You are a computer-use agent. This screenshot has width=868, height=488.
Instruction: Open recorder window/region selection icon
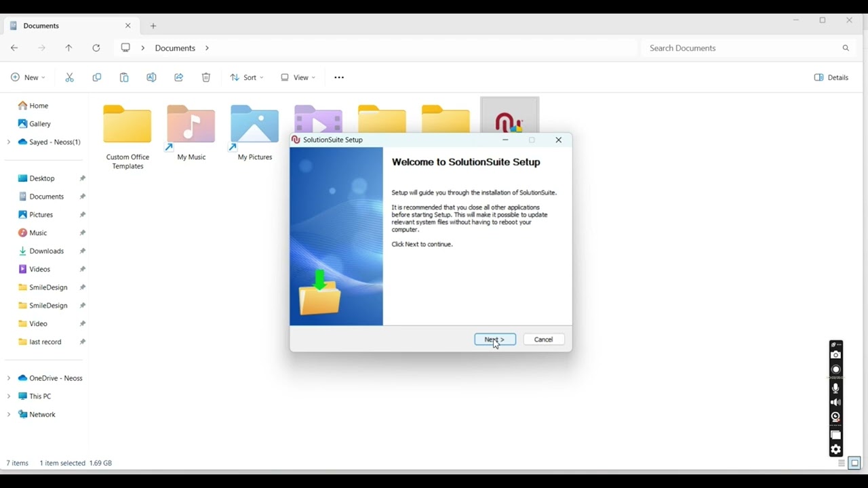[x=836, y=435]
